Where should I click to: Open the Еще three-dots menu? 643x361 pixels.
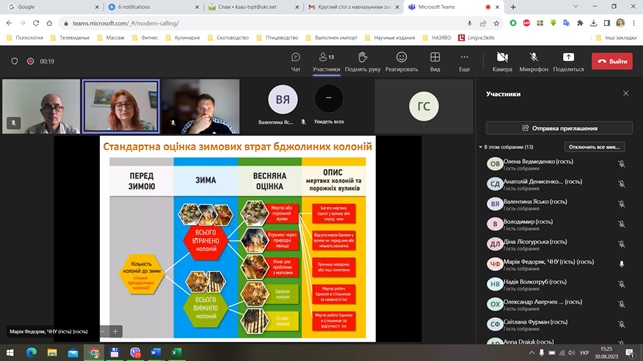pyautogui.click(x=464, y=57)
